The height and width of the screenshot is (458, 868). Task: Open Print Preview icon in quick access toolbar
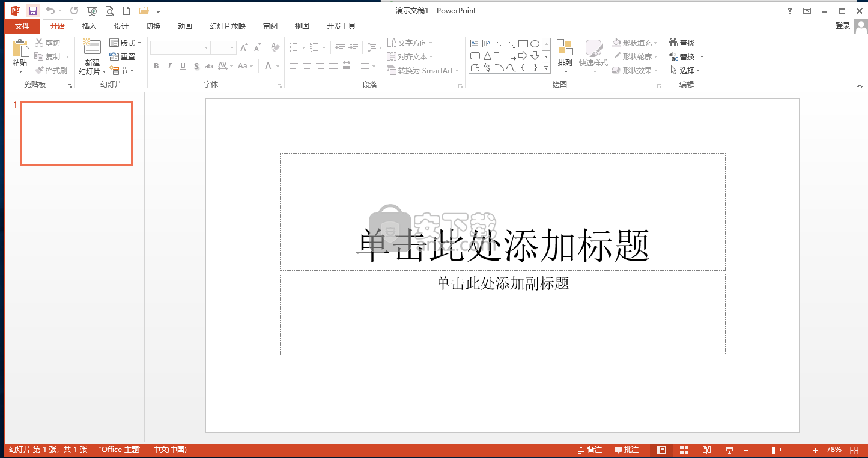[109, 10]
